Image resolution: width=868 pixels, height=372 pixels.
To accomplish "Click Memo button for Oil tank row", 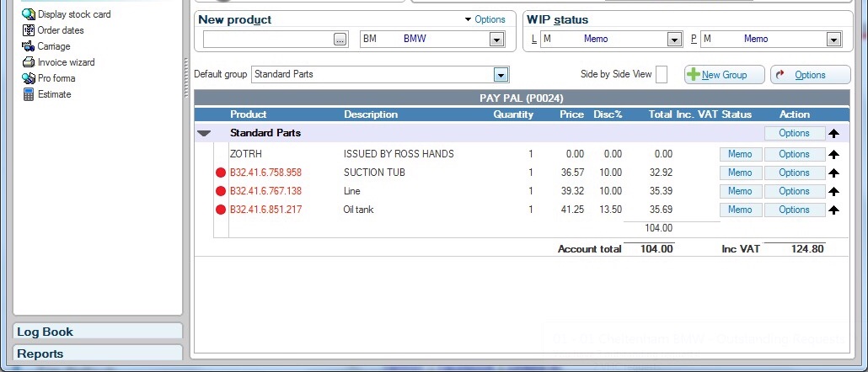I will [x=741, y=210].
